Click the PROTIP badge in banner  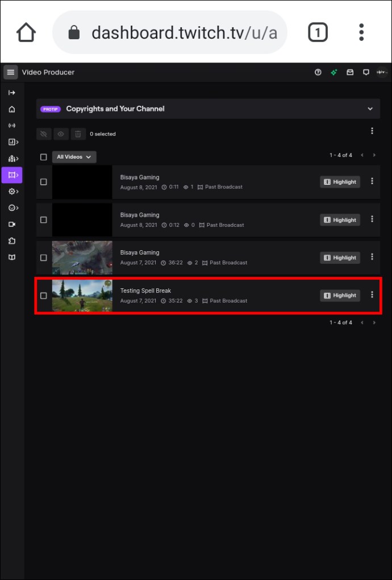[50, 109]
